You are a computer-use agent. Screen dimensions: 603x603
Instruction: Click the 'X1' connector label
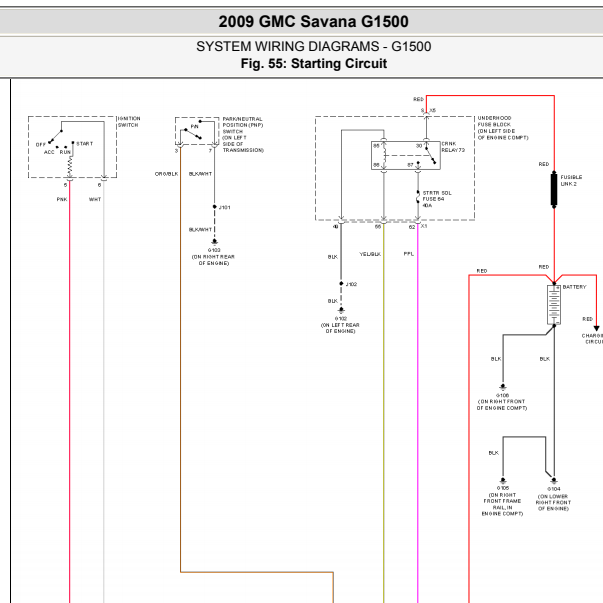424,226
